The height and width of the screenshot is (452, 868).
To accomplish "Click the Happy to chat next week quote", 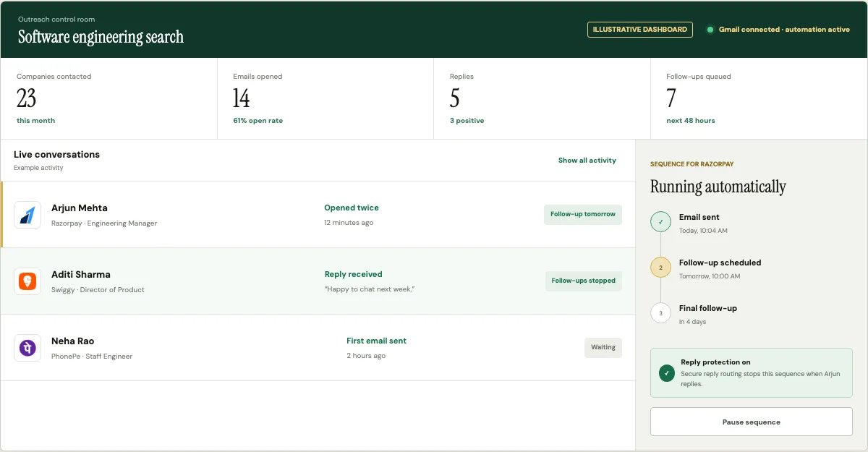I will coord(370,289).
